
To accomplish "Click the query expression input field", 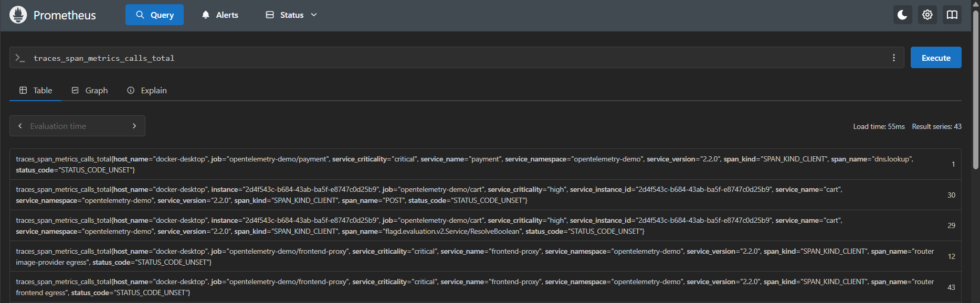I will (457, 58).
